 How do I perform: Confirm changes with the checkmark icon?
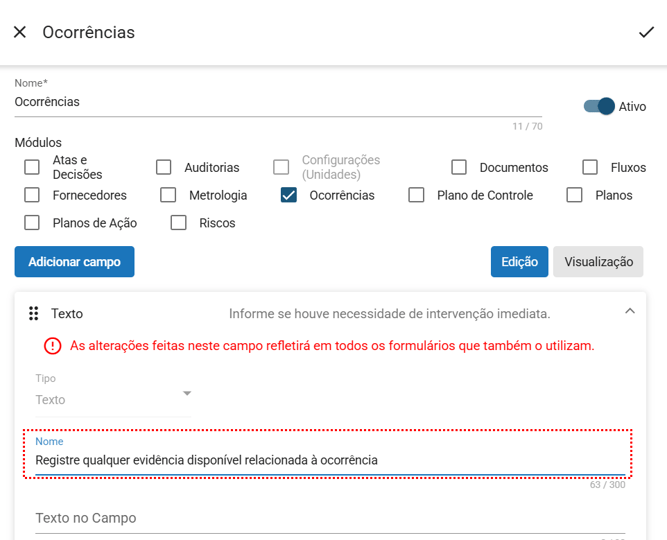pyautogui.click(x=646, y=33)
